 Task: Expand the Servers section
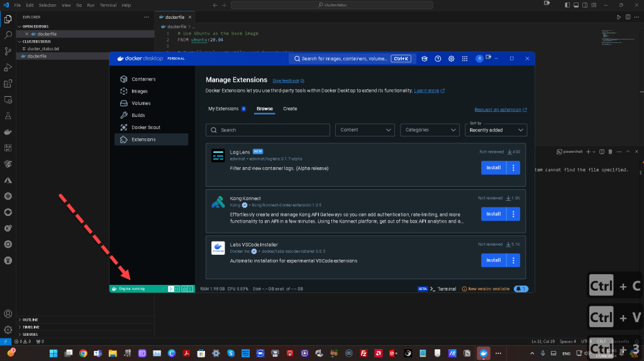click(30, 335)
